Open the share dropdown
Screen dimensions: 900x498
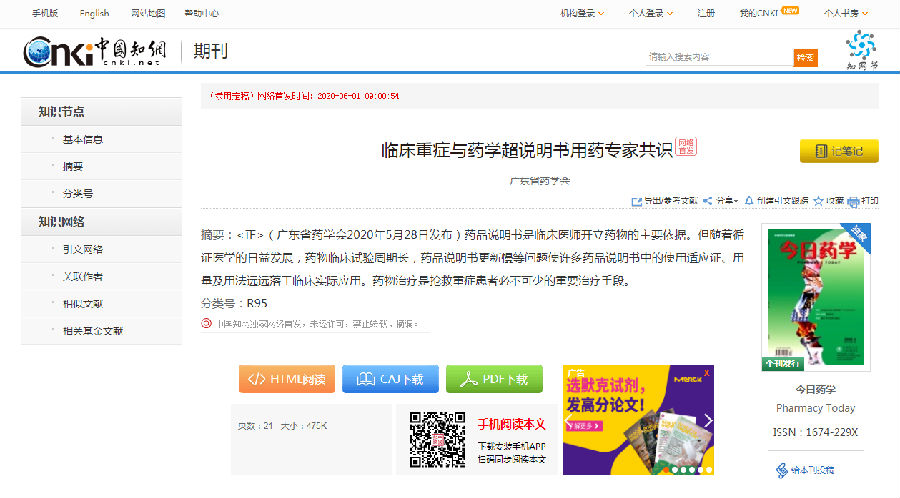coord(720,200)
